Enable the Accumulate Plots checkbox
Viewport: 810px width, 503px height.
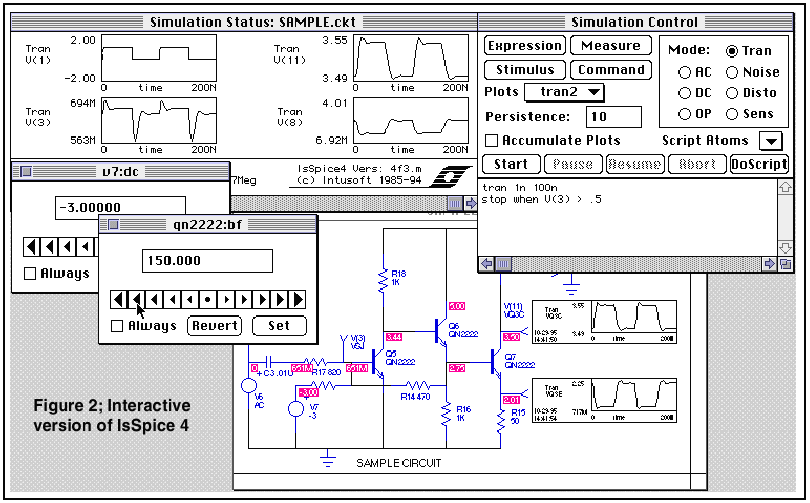tap(491, 141)
